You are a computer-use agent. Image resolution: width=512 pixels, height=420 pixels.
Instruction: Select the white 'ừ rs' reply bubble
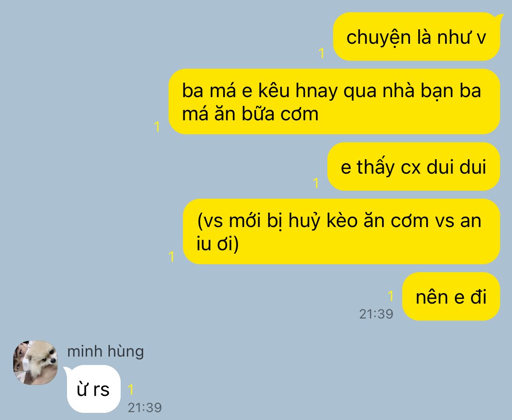(93, 389)
